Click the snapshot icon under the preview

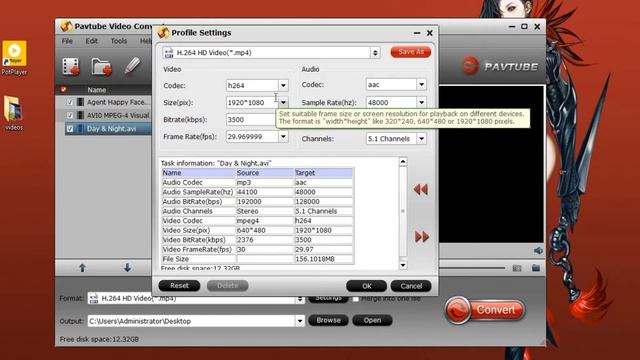517,268
